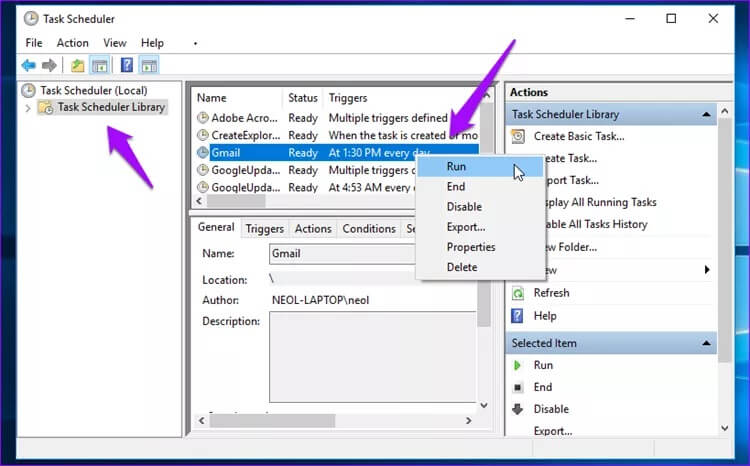This screenshot has height=466, width=750.
Task: Click Help link in the Actions pane
Action: point(545,316)
